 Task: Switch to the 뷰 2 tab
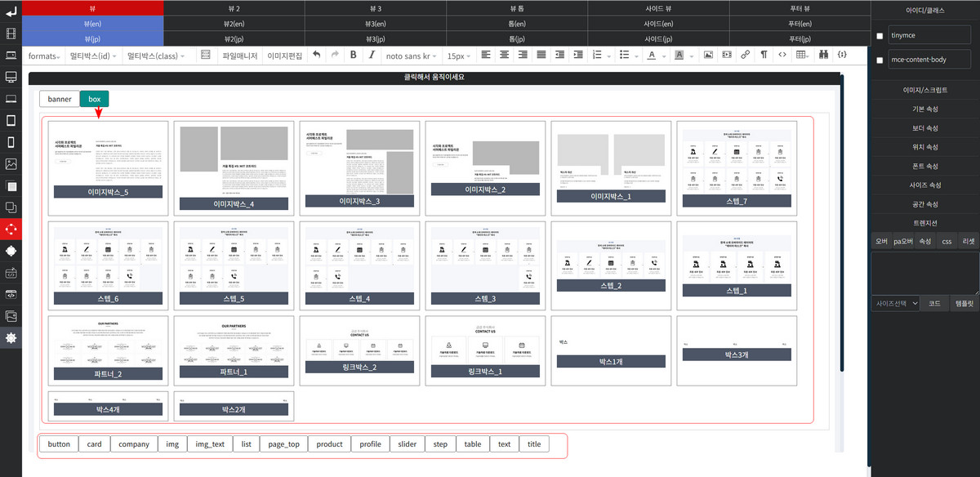(x=234, y=7)
